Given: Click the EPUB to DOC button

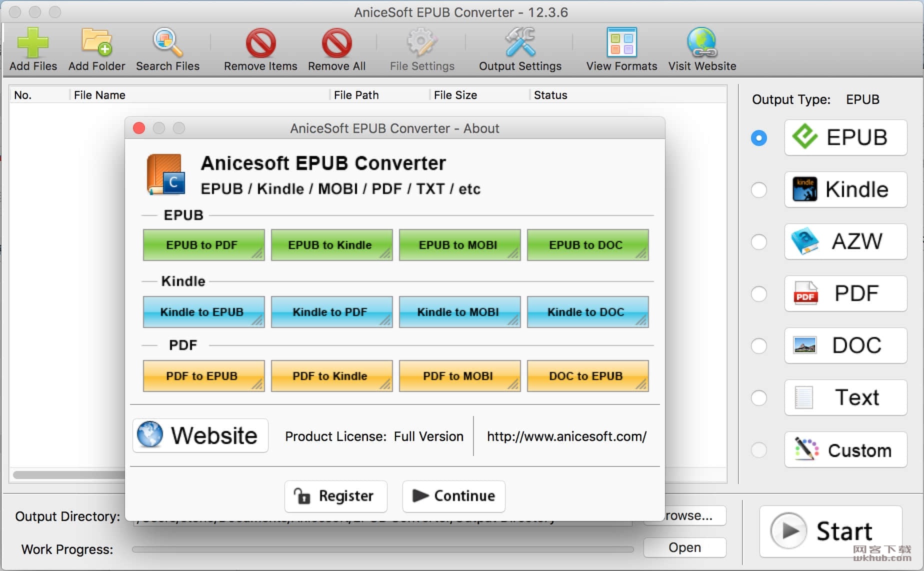Looking at the screenshot, I should tap(587, 245).
